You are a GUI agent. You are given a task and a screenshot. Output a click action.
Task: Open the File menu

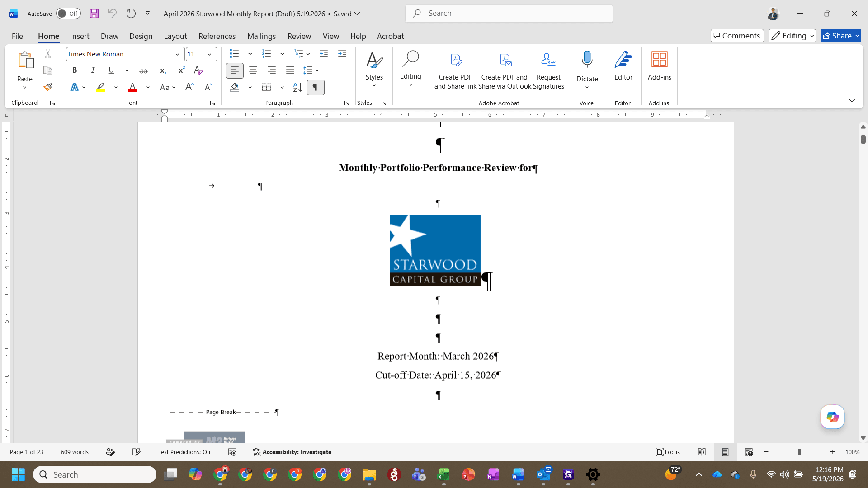point(17,36)
